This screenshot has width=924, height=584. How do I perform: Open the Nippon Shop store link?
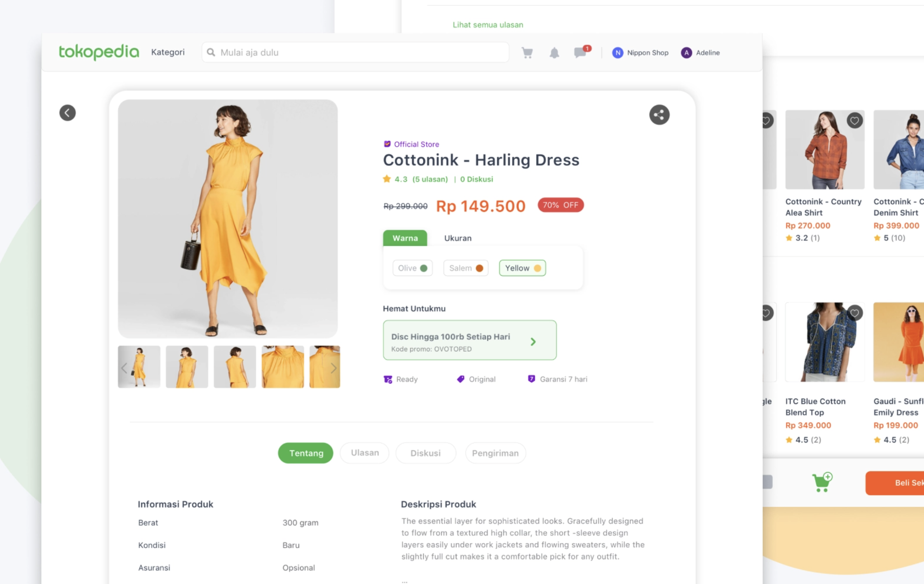(x=640, y=53)
